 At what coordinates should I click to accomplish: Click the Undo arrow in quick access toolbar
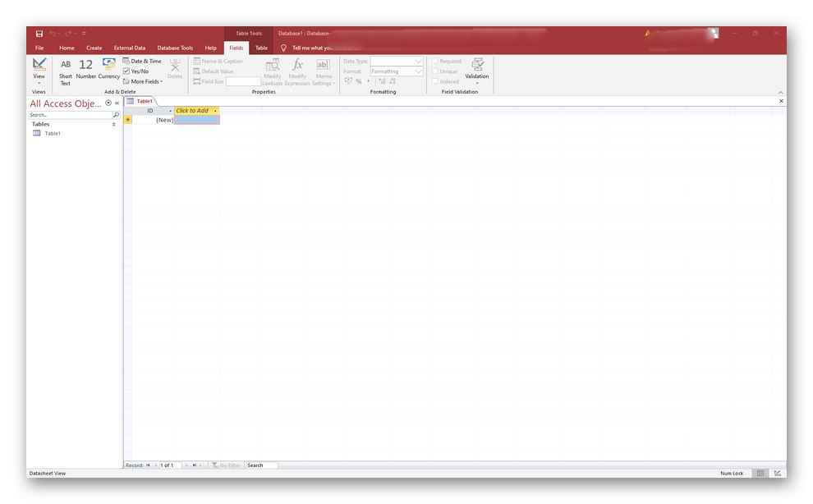[x=53, y=34]
